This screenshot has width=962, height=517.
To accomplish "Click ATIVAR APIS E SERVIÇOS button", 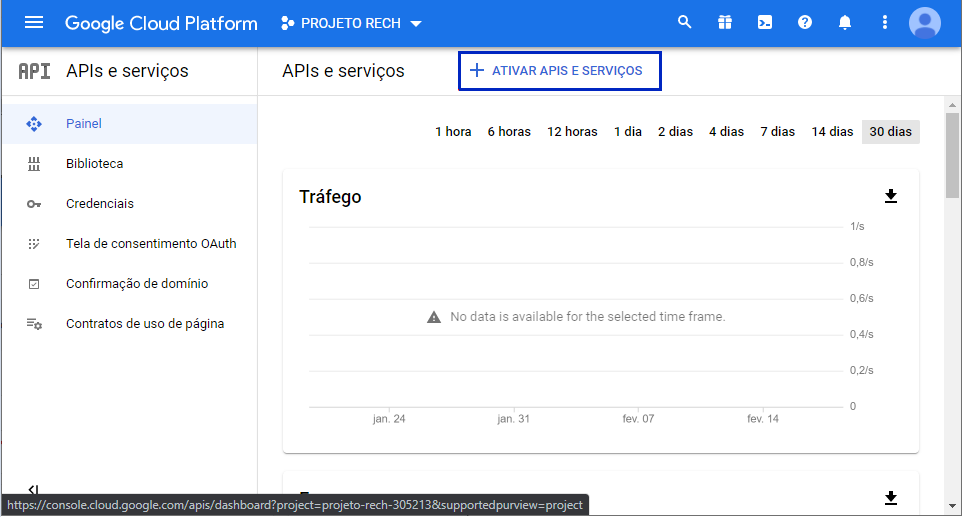I will coord(559,71).
